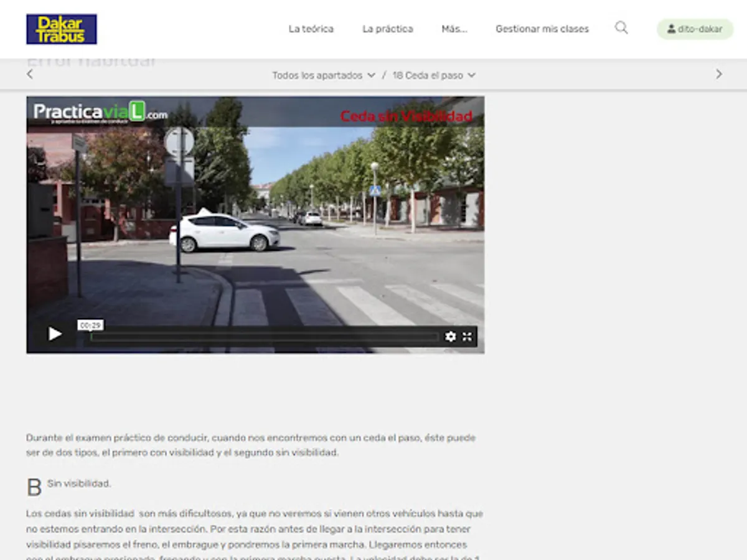Go to Gestionar mis clases

point(542,29)
